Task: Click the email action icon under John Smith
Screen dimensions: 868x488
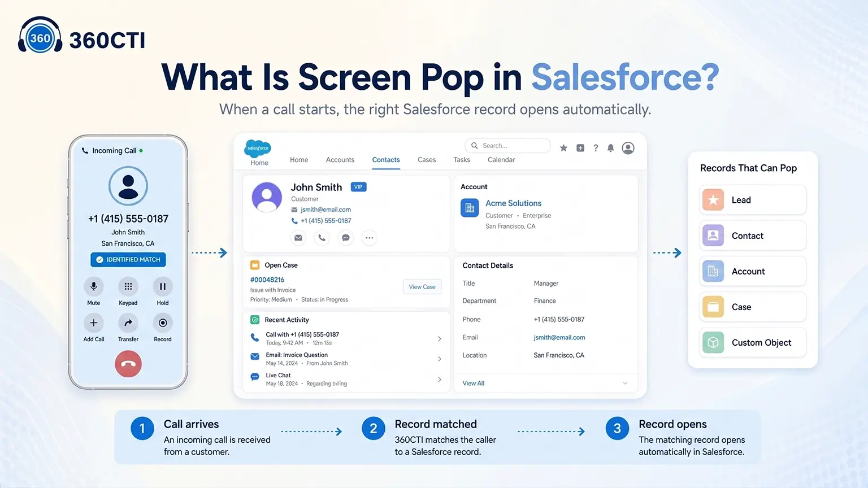Action: click(298, 238)
